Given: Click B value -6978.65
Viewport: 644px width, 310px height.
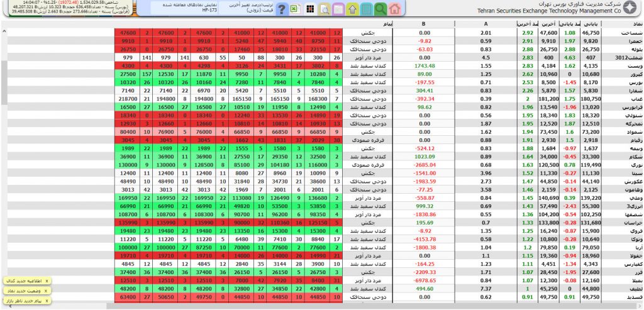Looking at the screenshot, I should (x=425, y=281).
